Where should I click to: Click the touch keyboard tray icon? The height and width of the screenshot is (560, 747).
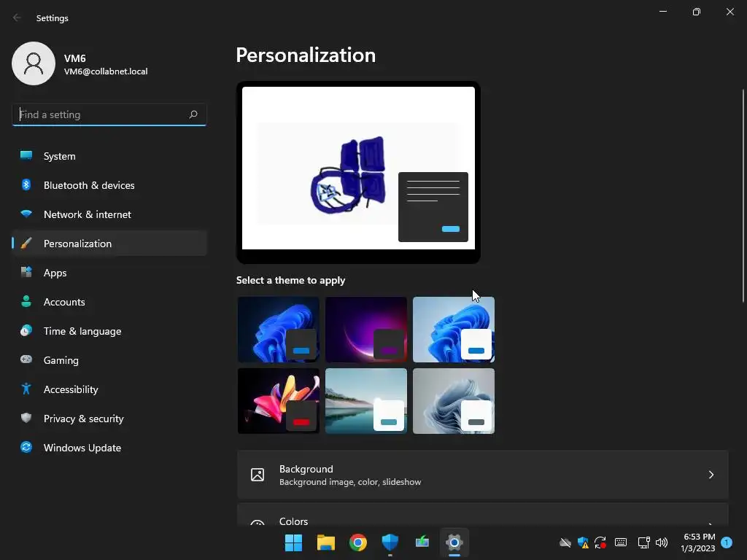pyautogui.click(x=621, y=542)
